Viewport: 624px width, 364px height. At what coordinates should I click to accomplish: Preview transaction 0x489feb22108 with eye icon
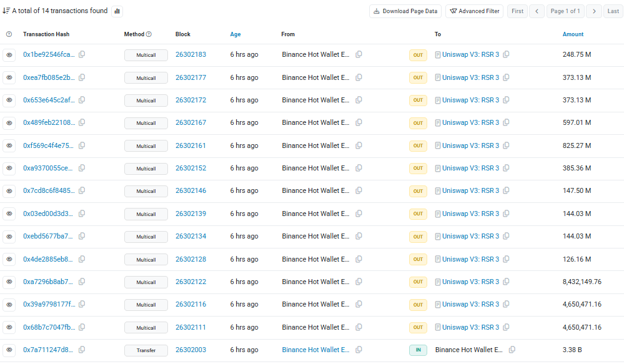9,123
